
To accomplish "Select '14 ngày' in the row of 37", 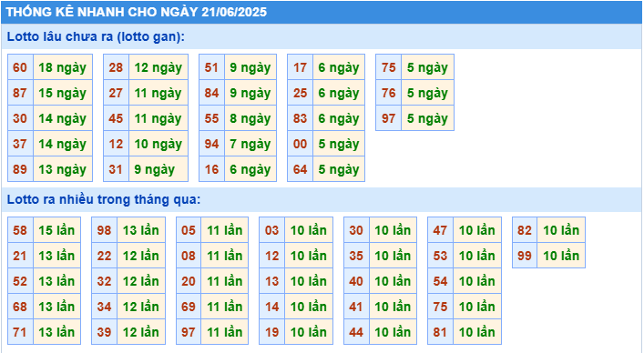I will [63, 144].
